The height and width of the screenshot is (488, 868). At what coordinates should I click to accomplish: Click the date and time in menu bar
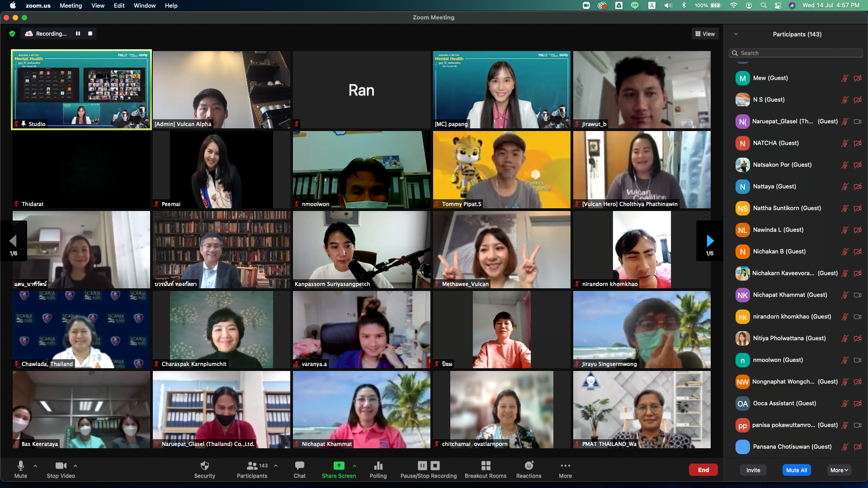pos(831,5)
